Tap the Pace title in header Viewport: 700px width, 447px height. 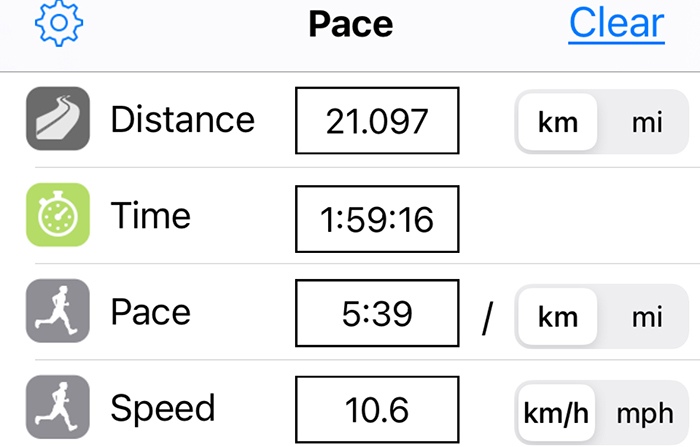[x=351, y=24]
